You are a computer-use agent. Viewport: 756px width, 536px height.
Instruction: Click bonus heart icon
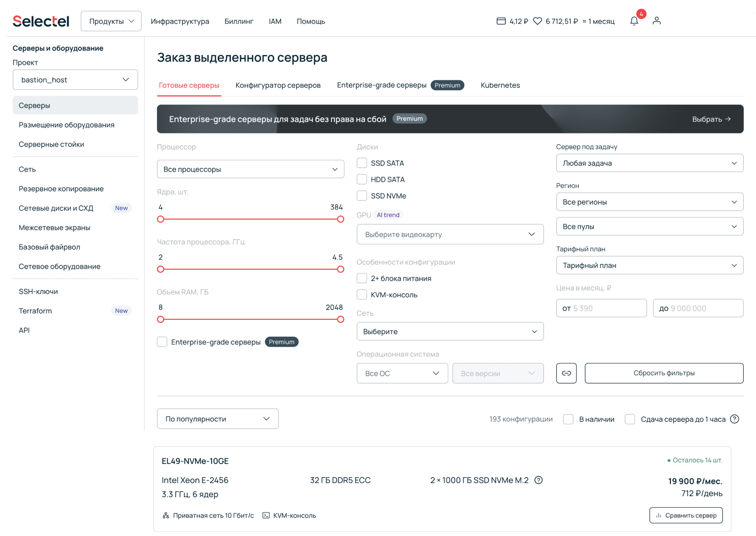pyautogui.click(x=537, y=21)
